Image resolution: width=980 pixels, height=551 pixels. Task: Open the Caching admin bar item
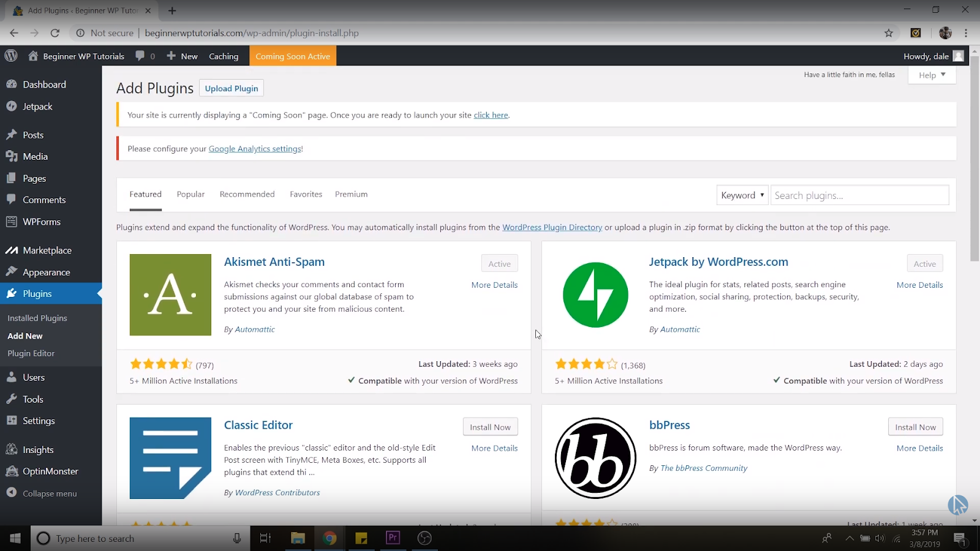pos(224,56)
